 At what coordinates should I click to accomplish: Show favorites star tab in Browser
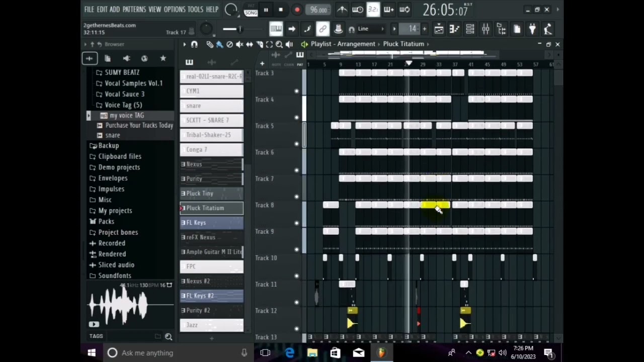(163, 59)
